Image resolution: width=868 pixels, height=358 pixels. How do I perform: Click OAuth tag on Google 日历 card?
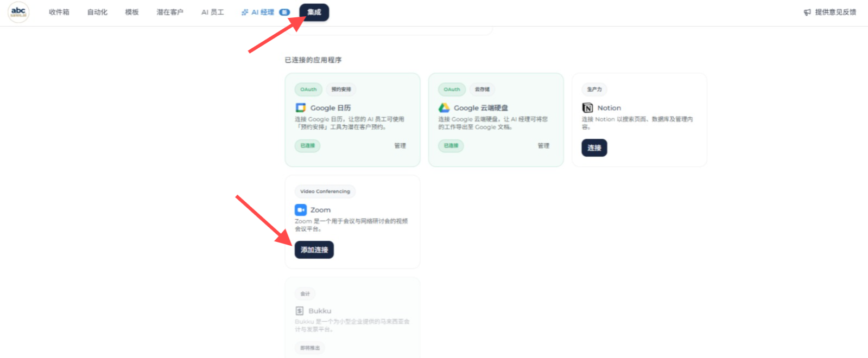308,90
